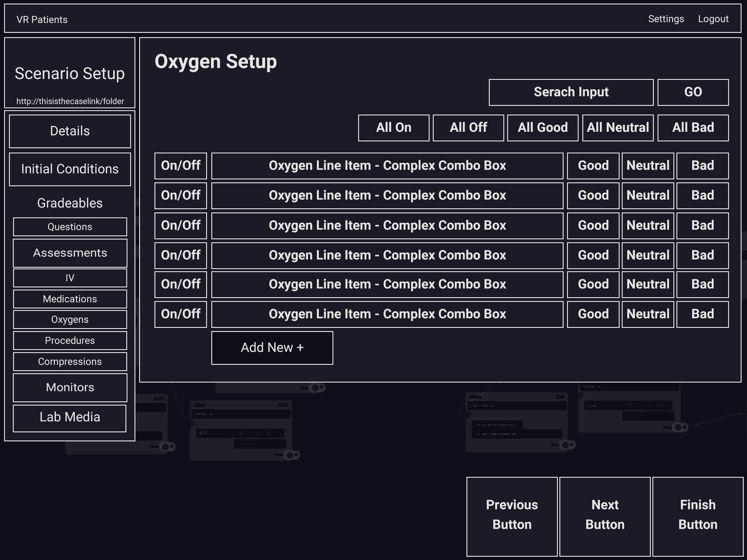Open fourth Oxygen Line Item combo box

click(387, 255)
